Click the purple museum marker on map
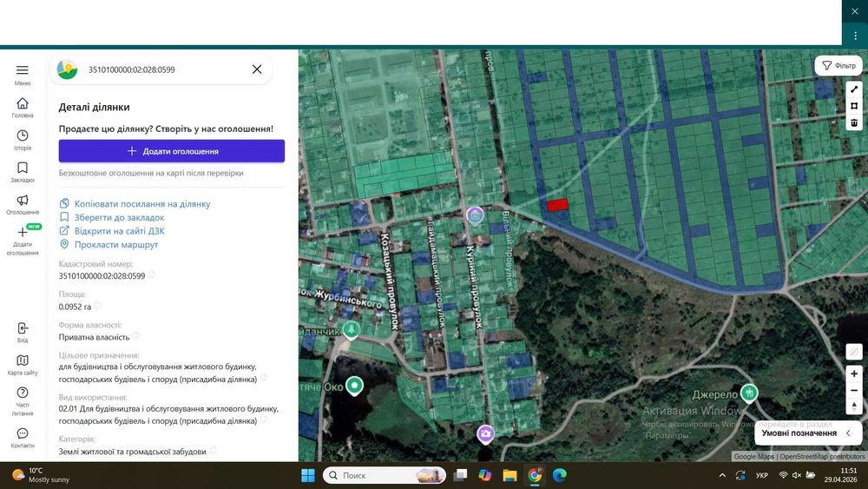The height and width of the screenshot is (489, 868). coord(475,215)
